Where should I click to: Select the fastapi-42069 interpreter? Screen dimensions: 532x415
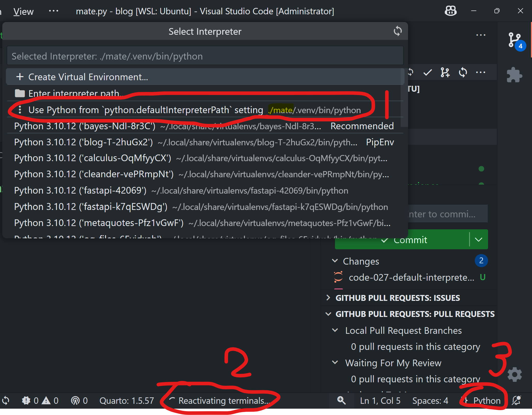click(205, 191)
